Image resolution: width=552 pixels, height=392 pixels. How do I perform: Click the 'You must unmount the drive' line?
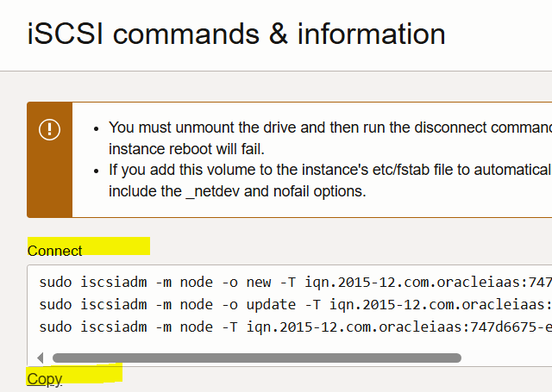click(329, 128)
